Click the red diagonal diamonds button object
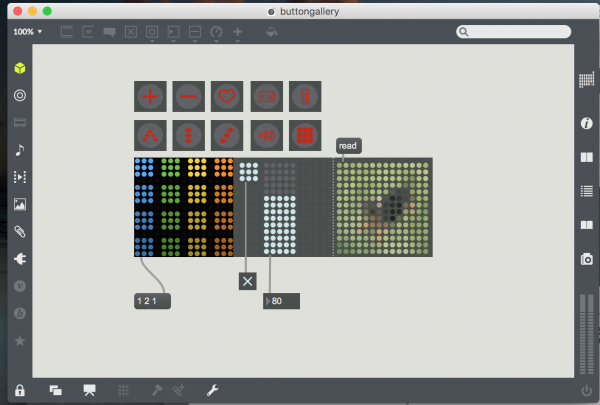 [x=227, y=135]
